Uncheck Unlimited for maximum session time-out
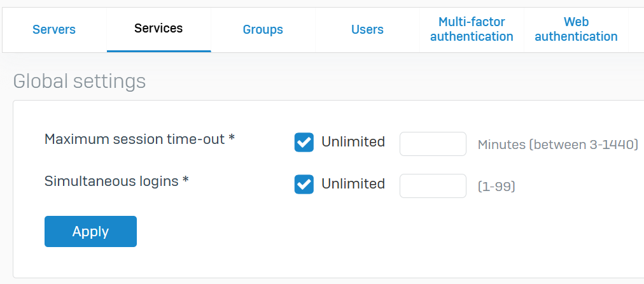 (304, 142)
